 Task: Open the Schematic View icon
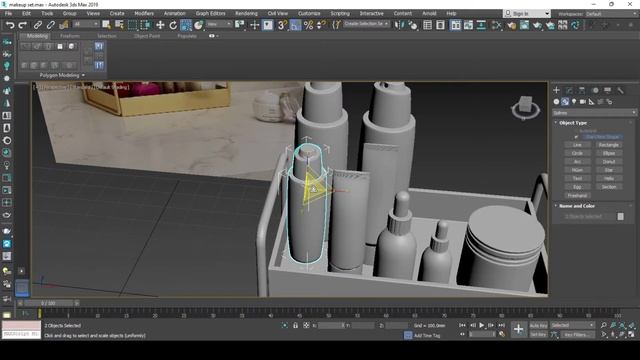(x=481, y=25)
